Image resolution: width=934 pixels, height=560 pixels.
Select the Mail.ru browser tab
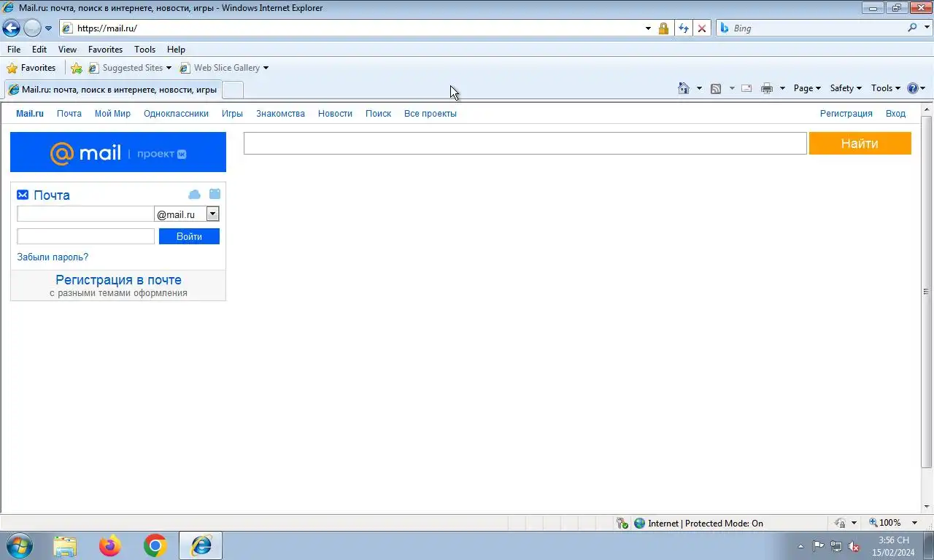click(112, 90)
